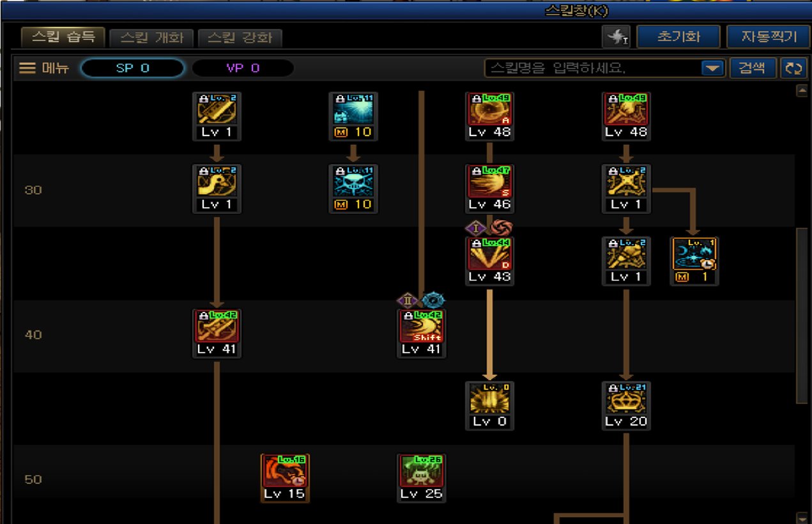This screenshot has width=812, height=524.
Task: Select the crown skill icon Lv 20
Action: click(626, 399)
